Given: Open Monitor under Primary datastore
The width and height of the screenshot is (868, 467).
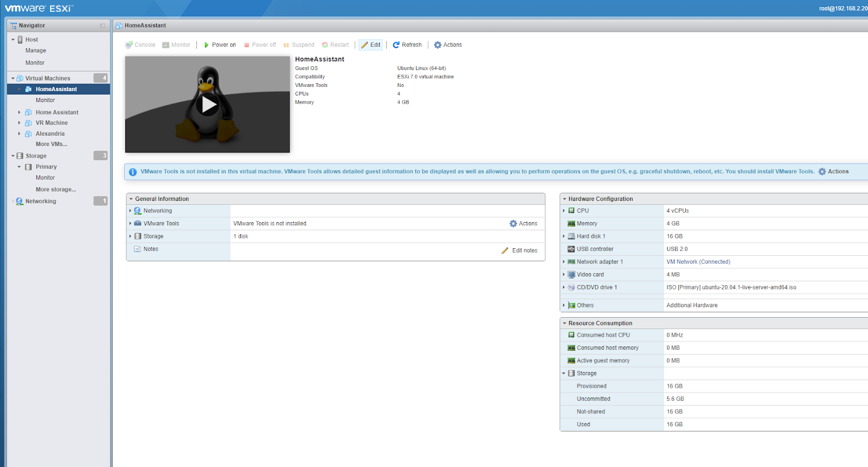Looking at the screenshot, I should (45, 178).
